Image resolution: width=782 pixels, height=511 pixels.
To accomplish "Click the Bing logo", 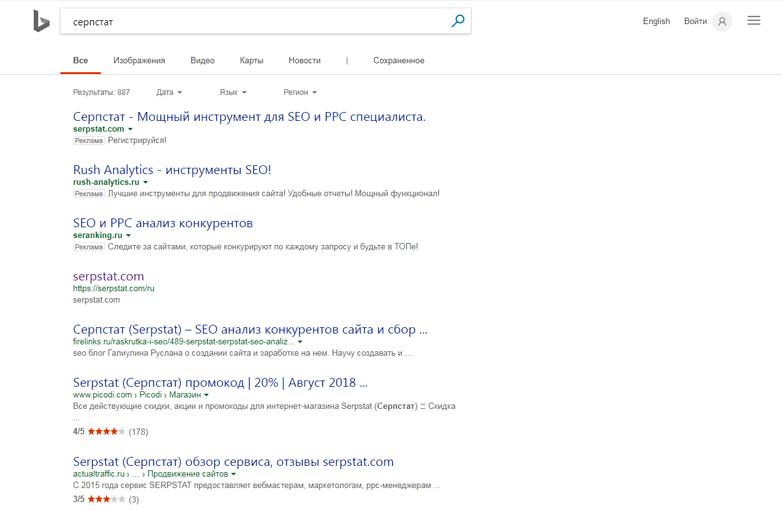I will [x=41, y=21].
